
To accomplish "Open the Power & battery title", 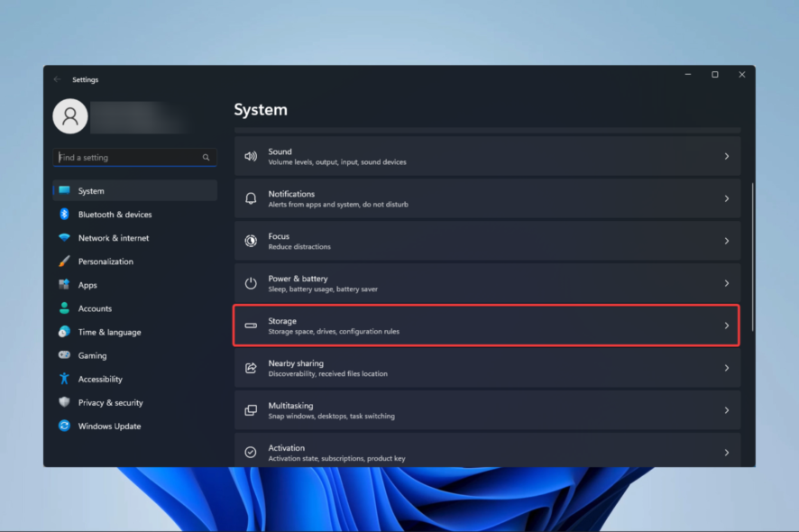I will coord(298,279).
